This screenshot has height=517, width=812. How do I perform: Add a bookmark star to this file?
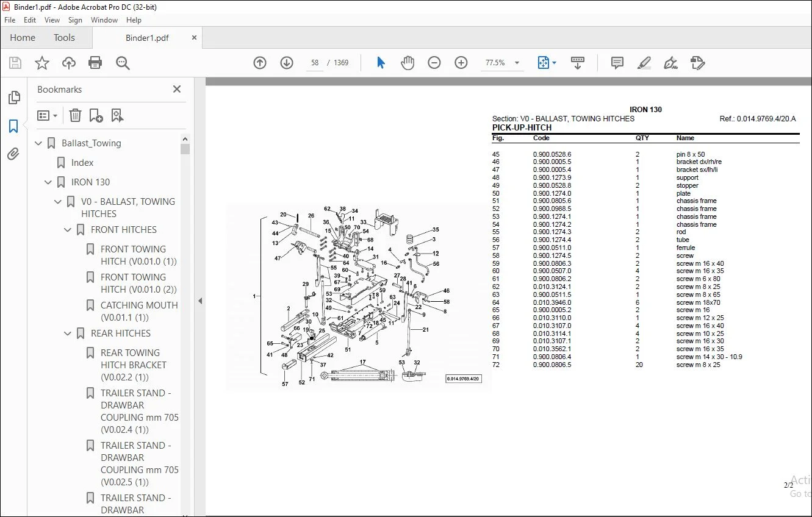42,63
